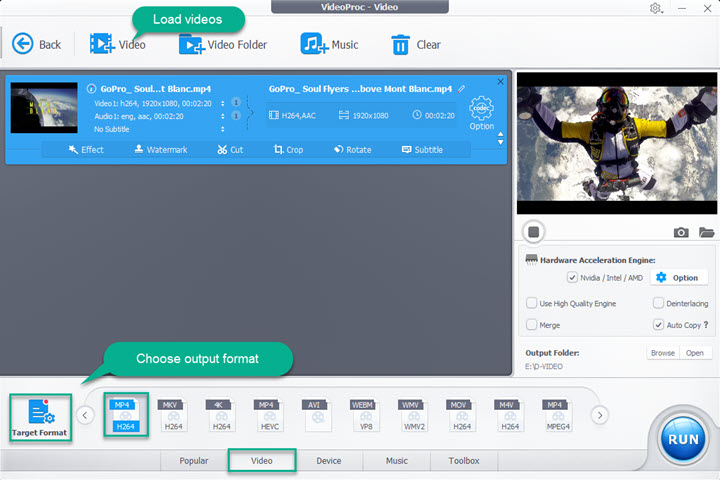
Task: Browse for output folder
Action: (x=663, y=353)
